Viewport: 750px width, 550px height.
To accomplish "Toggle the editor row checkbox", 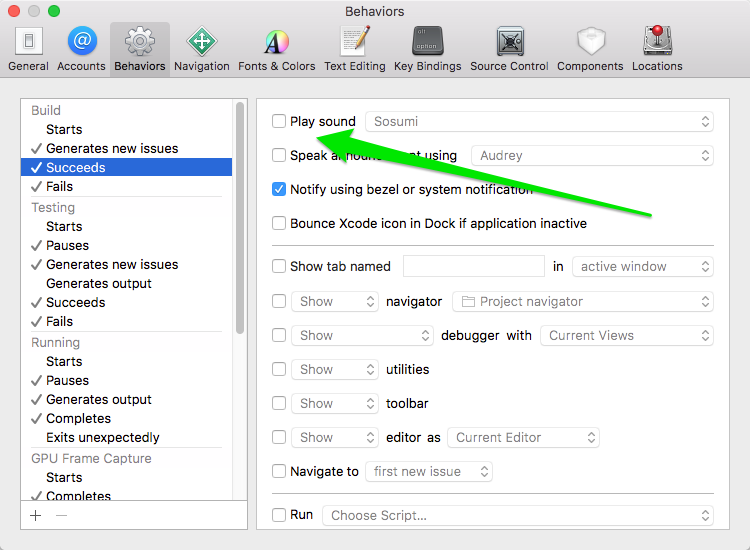I will (x=279, y=437).
